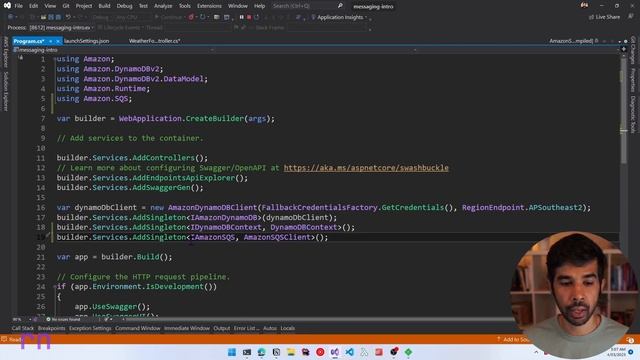Click the Continue debugging button
This screenshot has height=360, width=640.
(x=169, y=17)
